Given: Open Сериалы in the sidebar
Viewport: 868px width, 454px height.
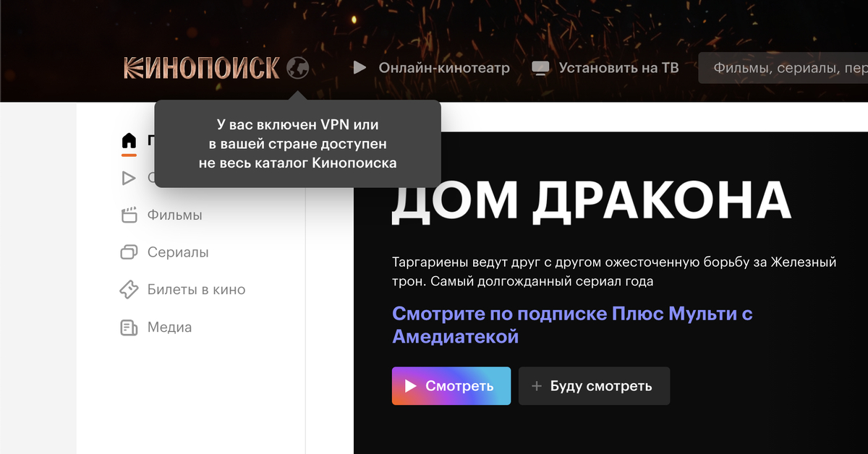Looking at the screenshot, I should pyautogui.click(x=178, y=252).
